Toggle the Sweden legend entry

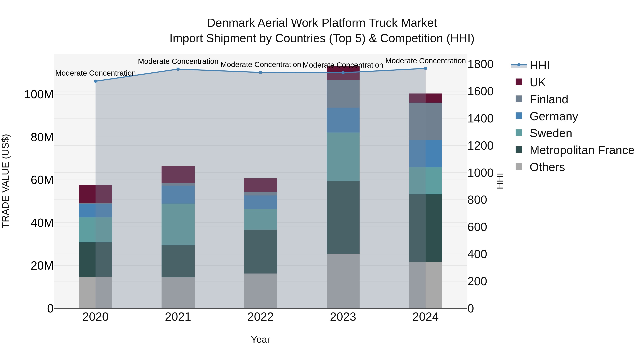point(544,133)
